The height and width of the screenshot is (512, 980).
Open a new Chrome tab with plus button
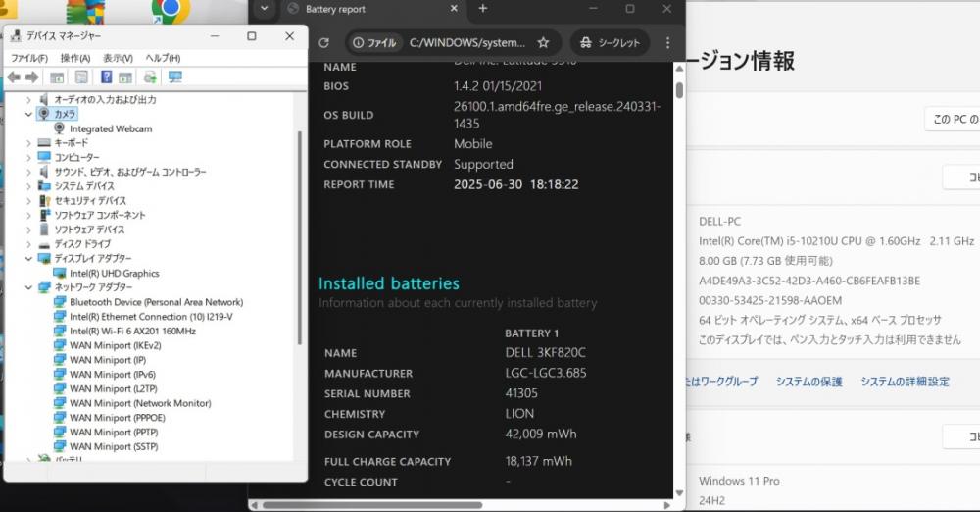(x=482, y=9)
